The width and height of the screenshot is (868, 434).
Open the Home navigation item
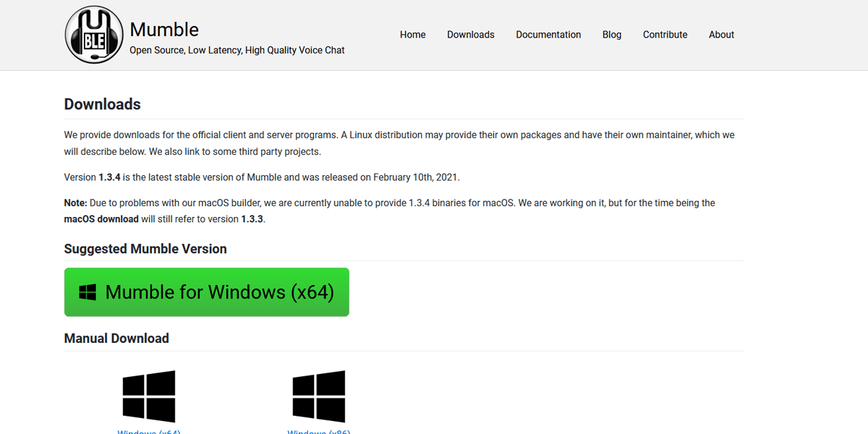click(x=413, y=35)
